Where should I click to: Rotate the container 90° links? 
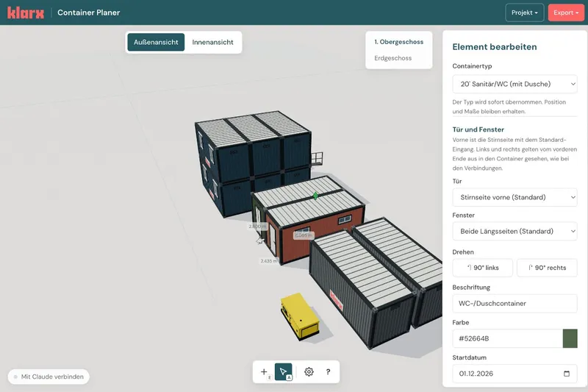[x=483, y=268]
